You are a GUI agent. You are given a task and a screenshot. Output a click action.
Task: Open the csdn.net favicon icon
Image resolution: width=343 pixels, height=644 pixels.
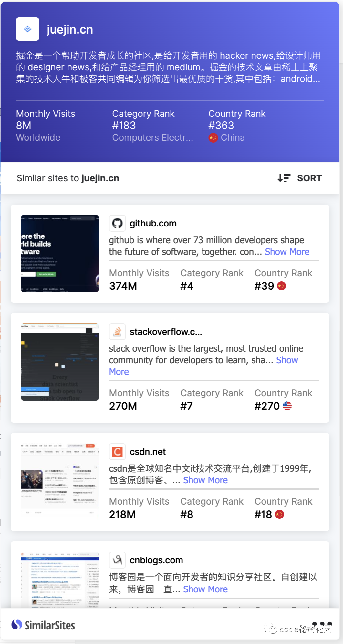click(117, 452)
